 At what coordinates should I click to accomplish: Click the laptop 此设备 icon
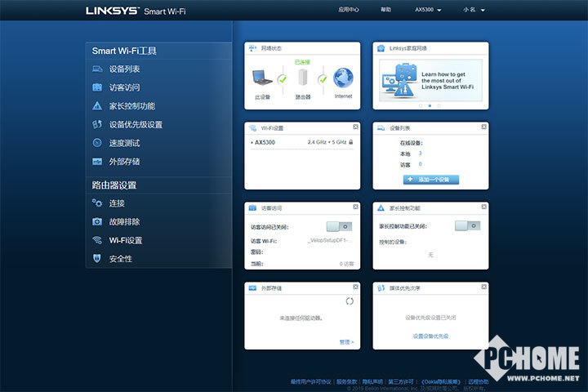point(262,78)
